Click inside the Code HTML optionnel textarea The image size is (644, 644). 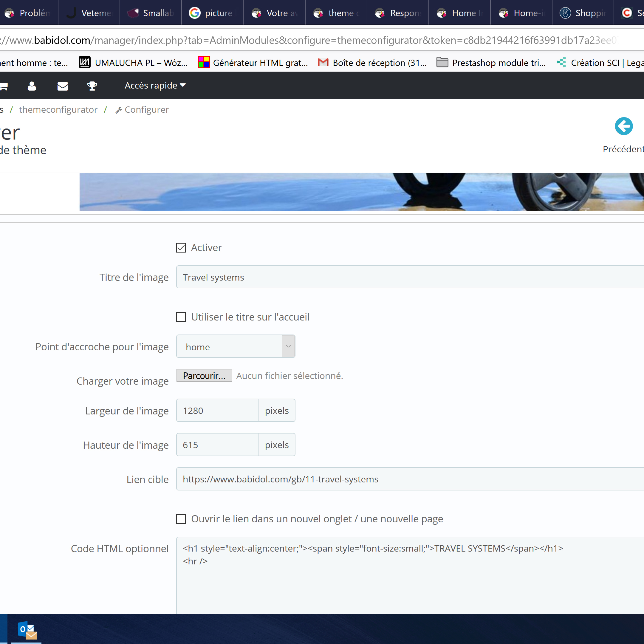point(410,575)
